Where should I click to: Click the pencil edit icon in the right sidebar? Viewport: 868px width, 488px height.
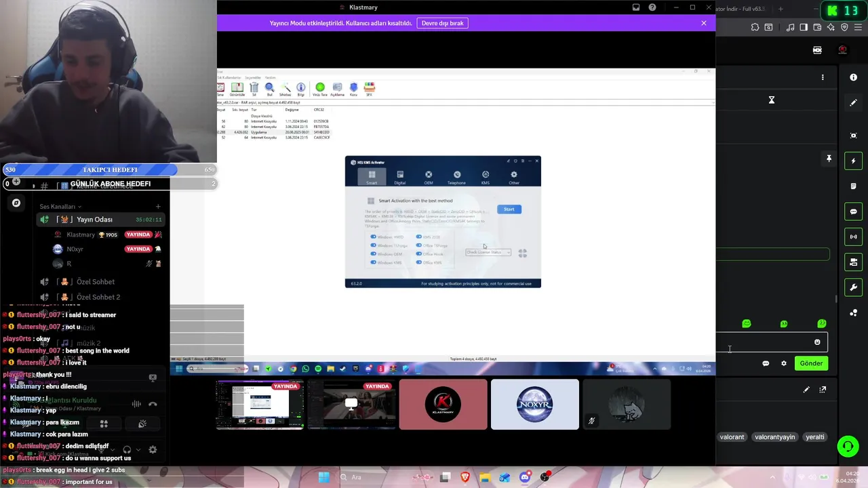click(x=853, y=103)
